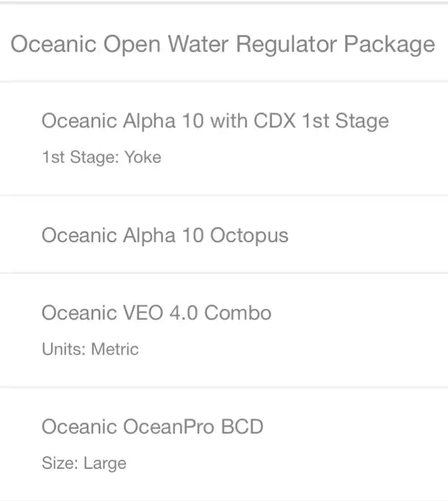This screenshot has height=501, width=448.
Task: Click the word Combo in VEO item
Action: pyautogui.click(x=238, y=313)
